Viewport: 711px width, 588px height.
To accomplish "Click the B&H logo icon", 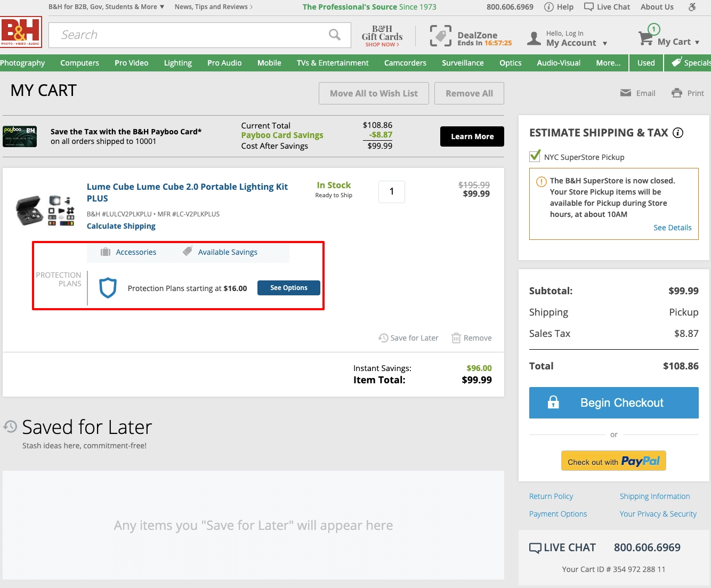I will click(x=21, y=33).
